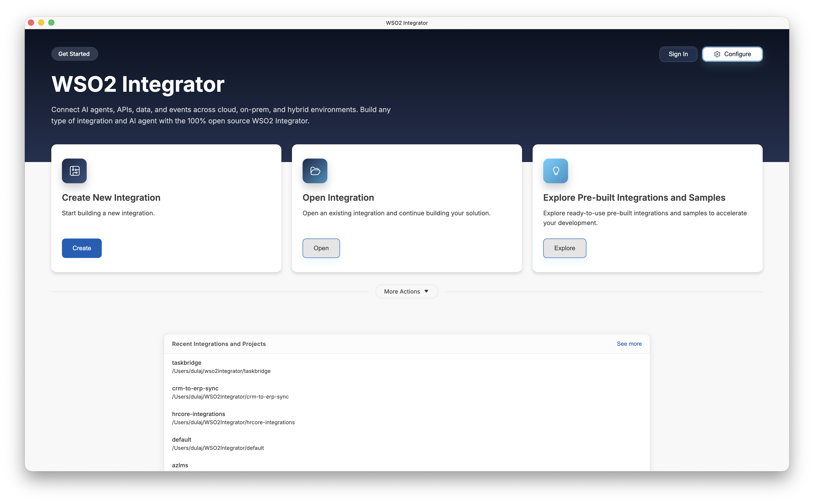
Task: Click the Get Started pill
Action: [x=74, y=54]
